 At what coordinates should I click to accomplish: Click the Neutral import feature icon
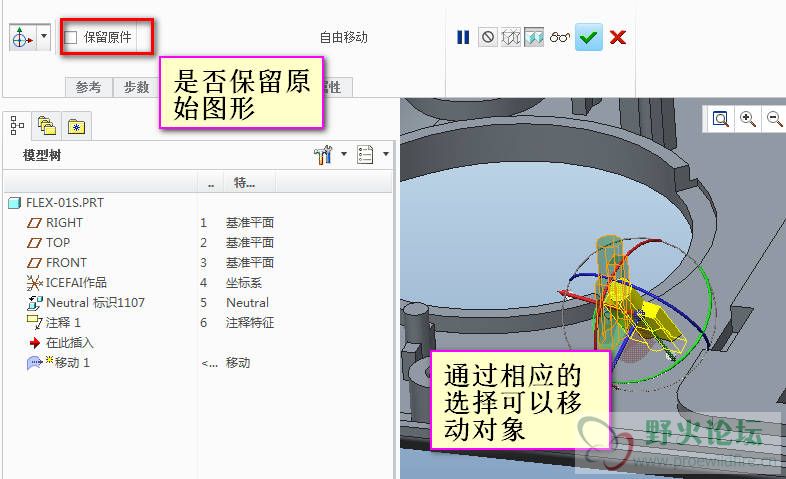(x=35, y=303)
